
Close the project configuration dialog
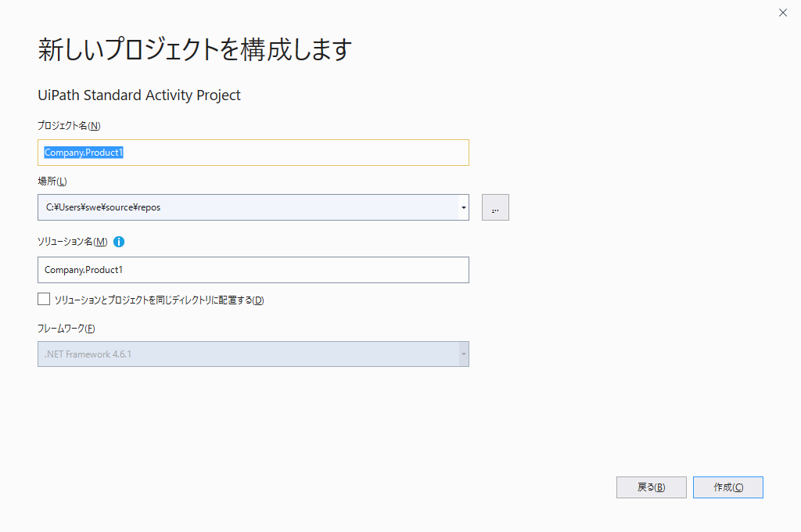tap(783, 13)
